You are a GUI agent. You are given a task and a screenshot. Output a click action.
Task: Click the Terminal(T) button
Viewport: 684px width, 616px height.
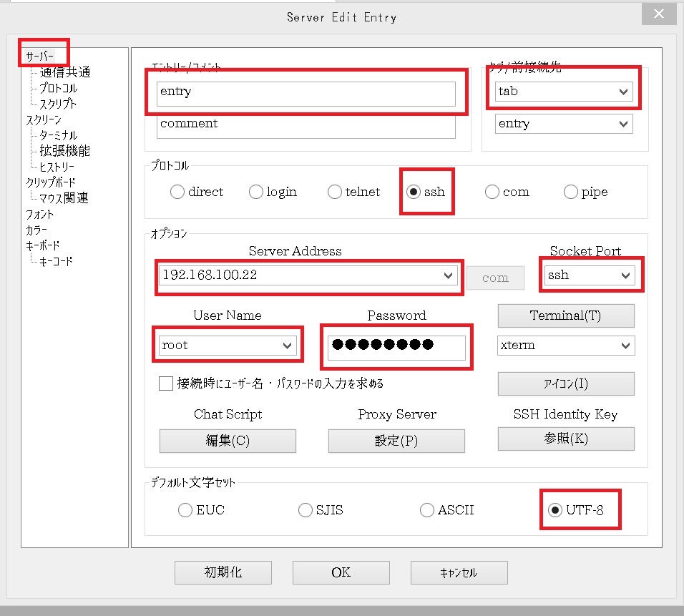coord(565,316)
